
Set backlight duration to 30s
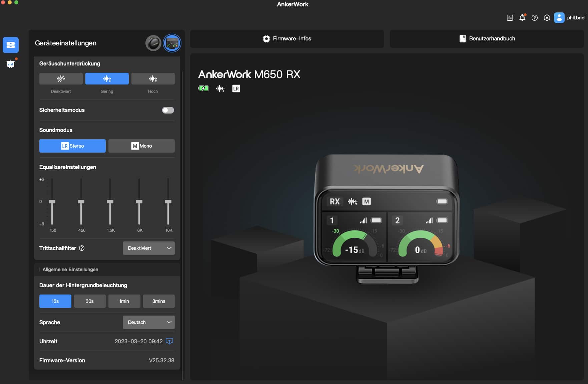(x=89, y=301)
